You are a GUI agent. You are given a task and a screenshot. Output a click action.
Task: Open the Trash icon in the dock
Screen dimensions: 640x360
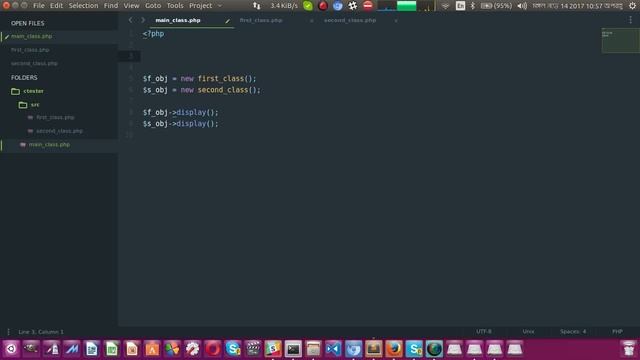click(x=629, y=349)
